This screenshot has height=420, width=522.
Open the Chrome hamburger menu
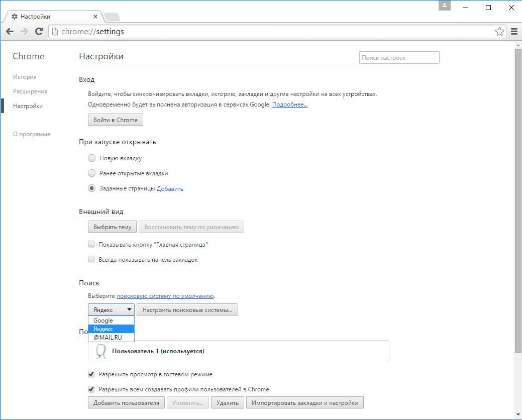click(514, 31)
